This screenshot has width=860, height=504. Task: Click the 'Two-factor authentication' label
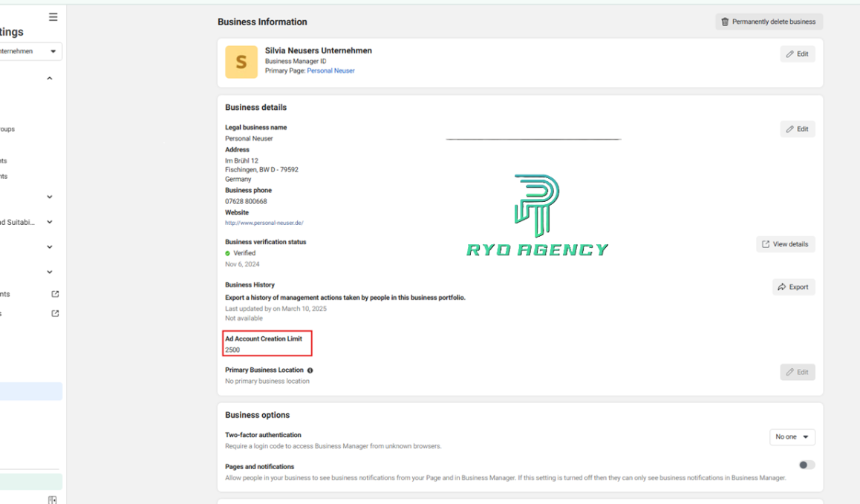coord(263,435)
